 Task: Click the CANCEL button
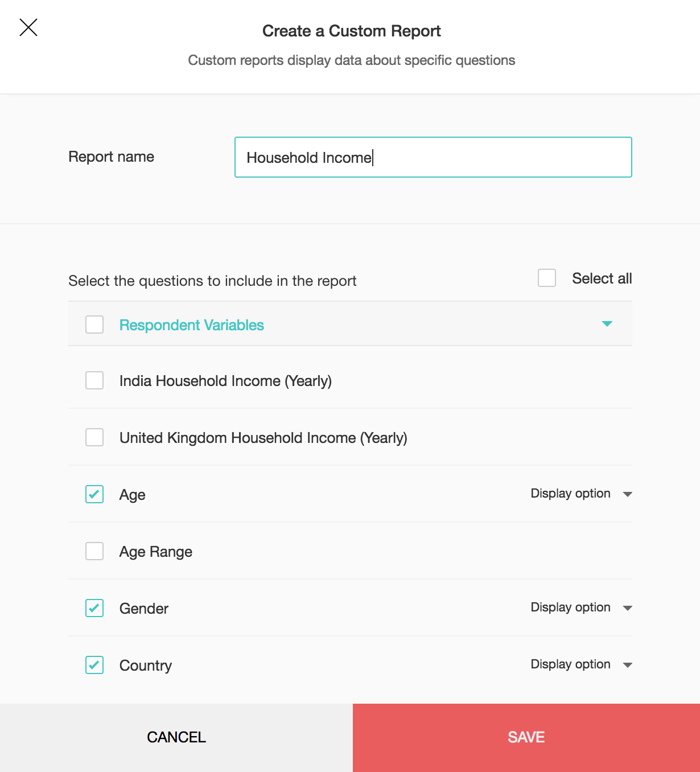(x=176, y=737)
